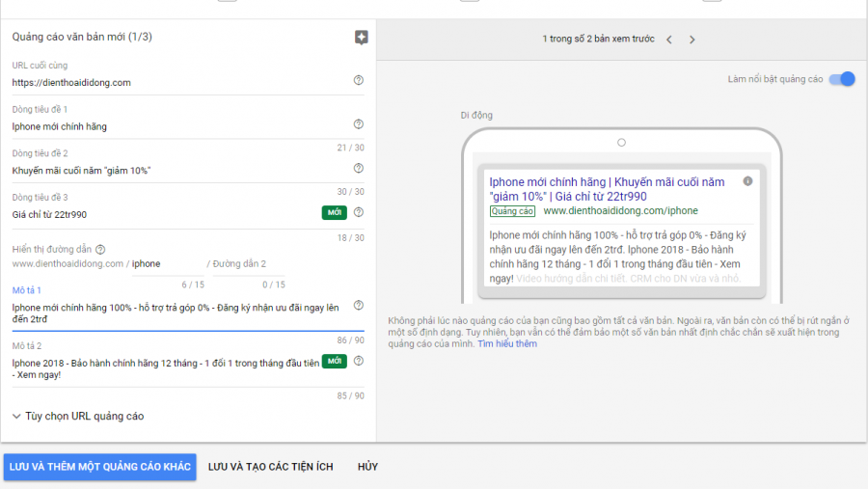Click help icon for Dòng tiêu đề 3
868x489 pixels.
[x=359, y=212]
